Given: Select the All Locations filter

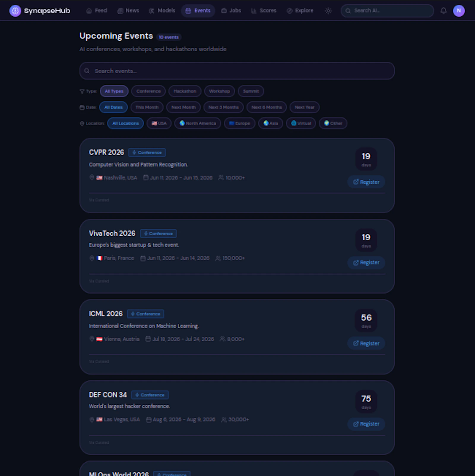Looking at the screenshot, I should (x=126, y=123).
